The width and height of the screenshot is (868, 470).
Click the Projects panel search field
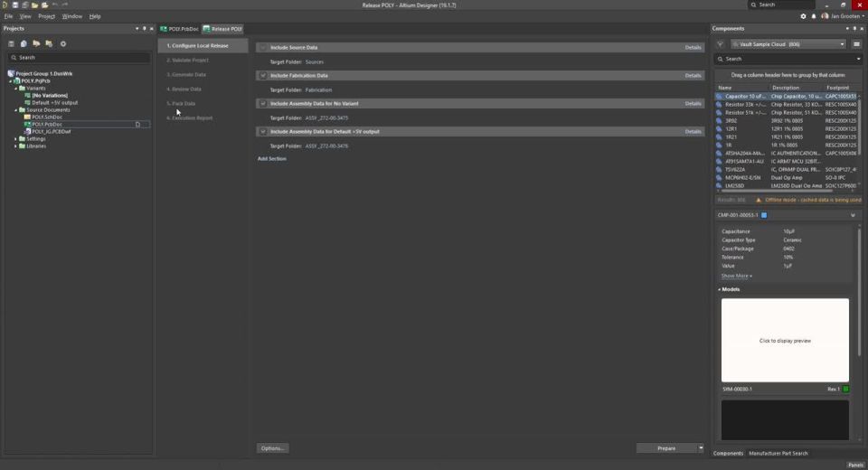pyautogui.click(x=79, y=58)
